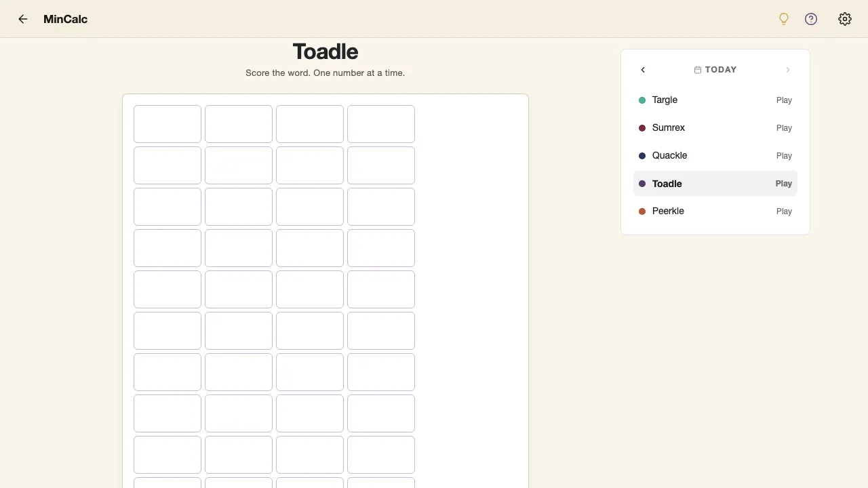Image resolution: width=868 pixels, height=488 pixels.
Task: Click the green dot beside Targle
Action: (642, 100)
